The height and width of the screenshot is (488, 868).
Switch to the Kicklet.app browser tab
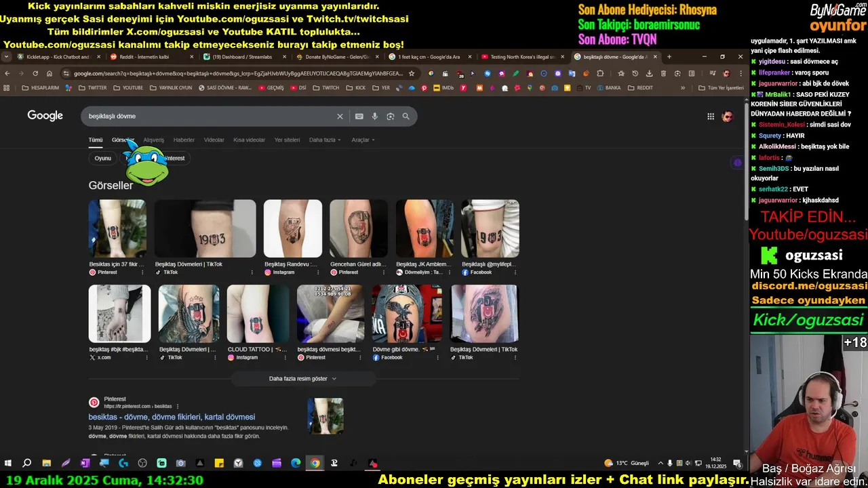click(58, 57)
